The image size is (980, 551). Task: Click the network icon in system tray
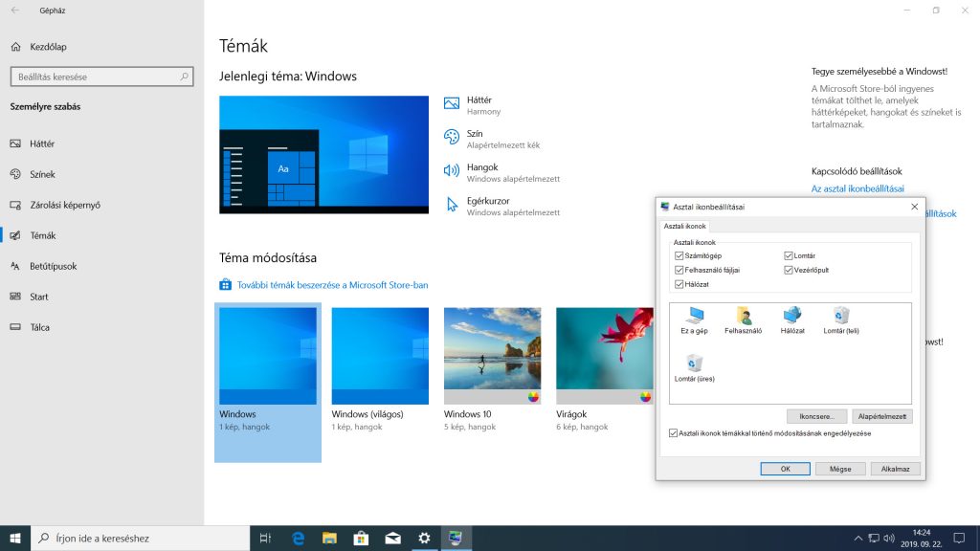[x=874, y=538]
